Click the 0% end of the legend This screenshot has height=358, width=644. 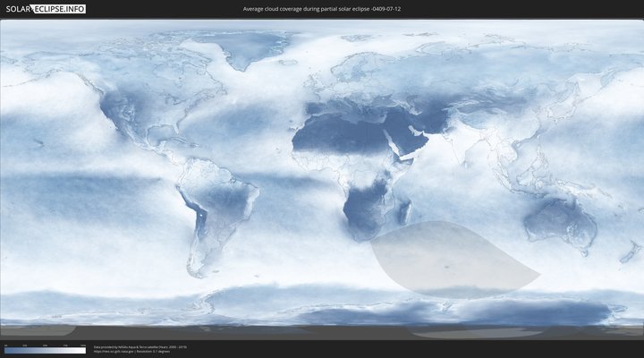(5, 351)
